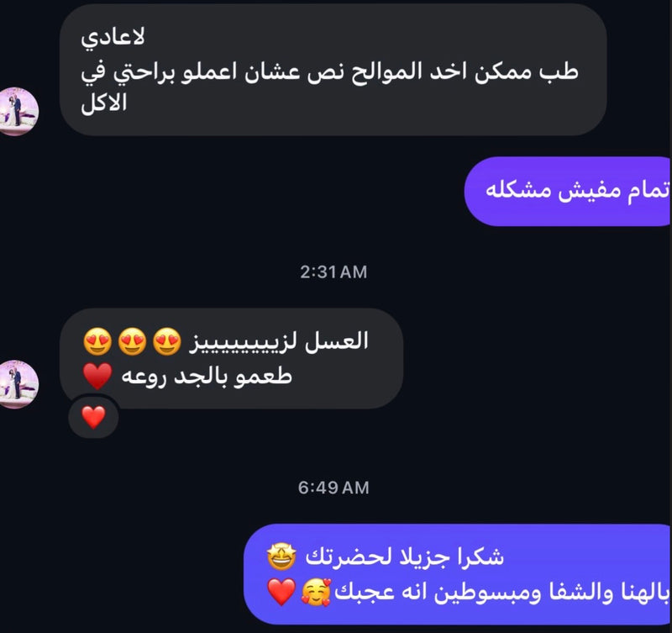Screen dimensions: 672x633
Task: Tap the text طعمو بالجد روعه
Action: pos(207,377)
